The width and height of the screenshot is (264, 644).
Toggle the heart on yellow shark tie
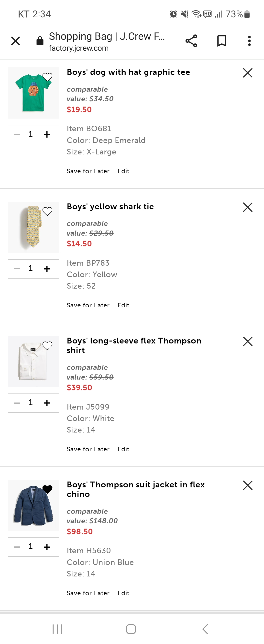point(47,211)
